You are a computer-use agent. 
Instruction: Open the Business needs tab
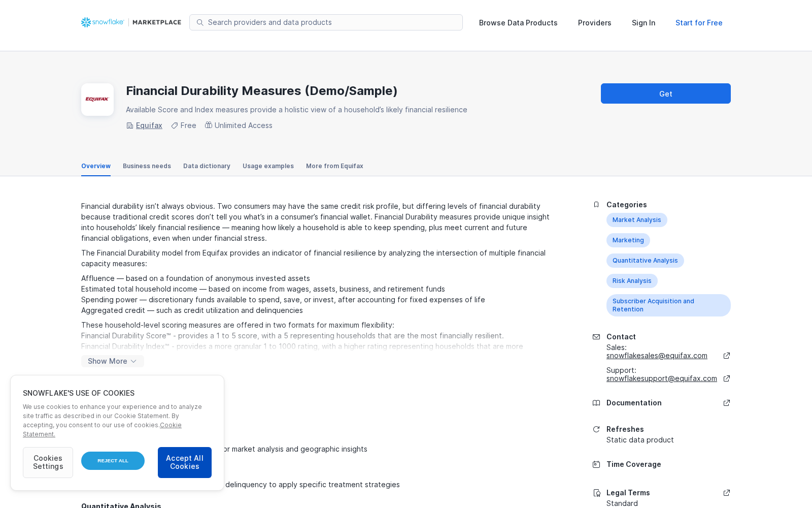(x=147, y=166)
